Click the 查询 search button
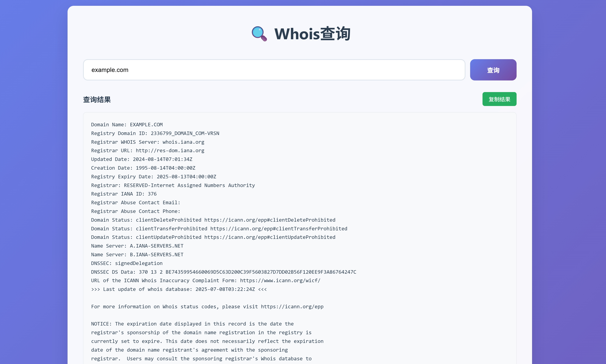The image size is (606, 364). tap(493, 70)
